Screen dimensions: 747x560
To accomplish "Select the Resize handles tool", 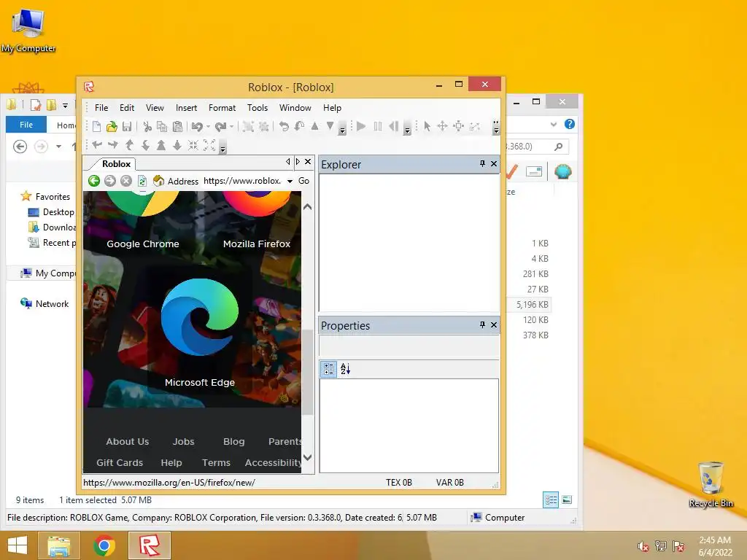I will coord(458,126).
